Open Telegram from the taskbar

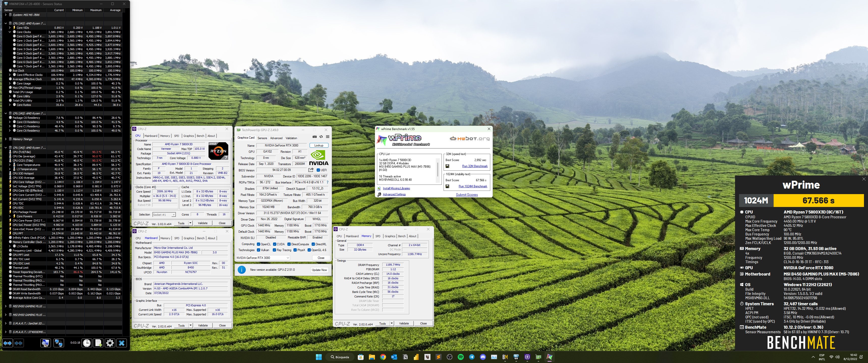[472, 357]
